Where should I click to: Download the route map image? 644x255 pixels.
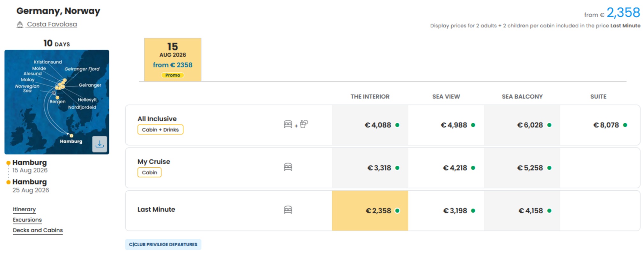point(100,144)
